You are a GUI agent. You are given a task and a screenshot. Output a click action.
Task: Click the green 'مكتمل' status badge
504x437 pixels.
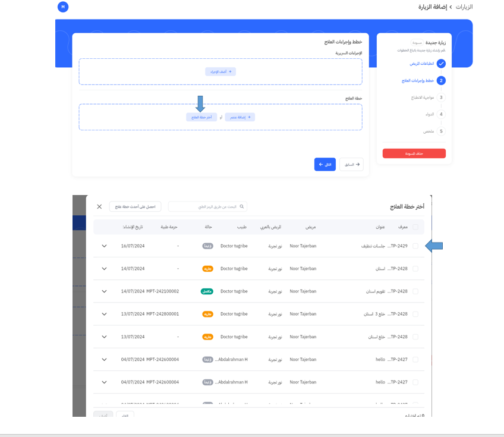tap(207, 291)
